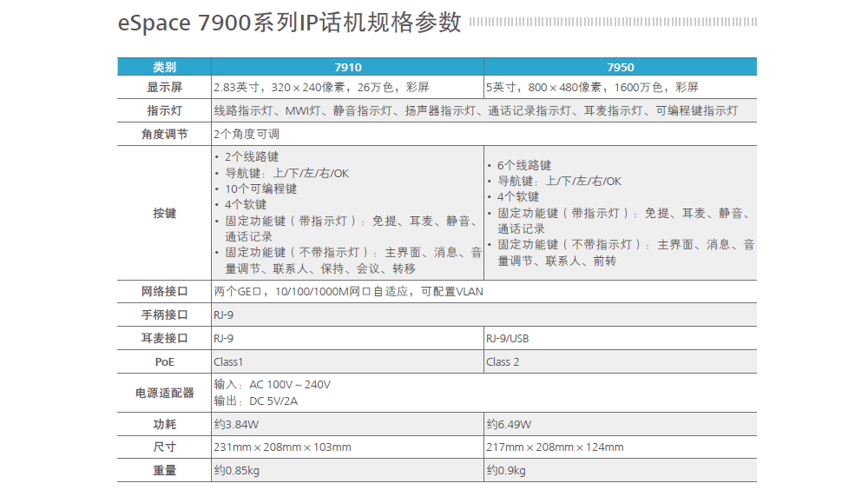Click the 网络接口 row label
868x490 pixels.
[x=164, y=292]
